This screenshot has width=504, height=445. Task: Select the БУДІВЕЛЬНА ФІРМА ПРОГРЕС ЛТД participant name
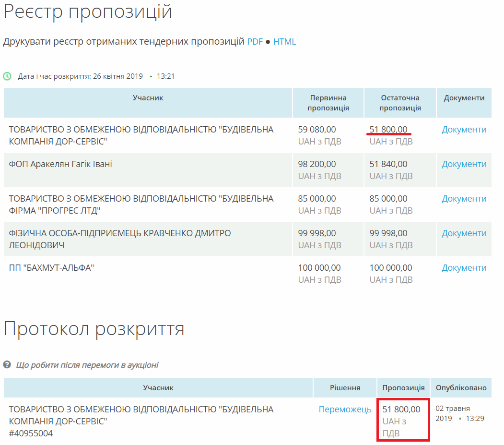(141, 204)
